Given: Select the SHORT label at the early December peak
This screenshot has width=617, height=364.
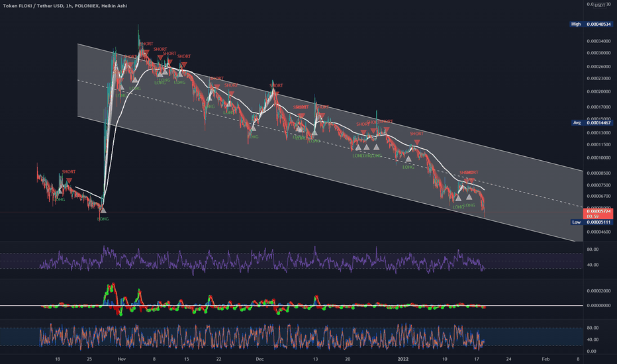Looking at the screenshot, I should (x=276, y=86).
